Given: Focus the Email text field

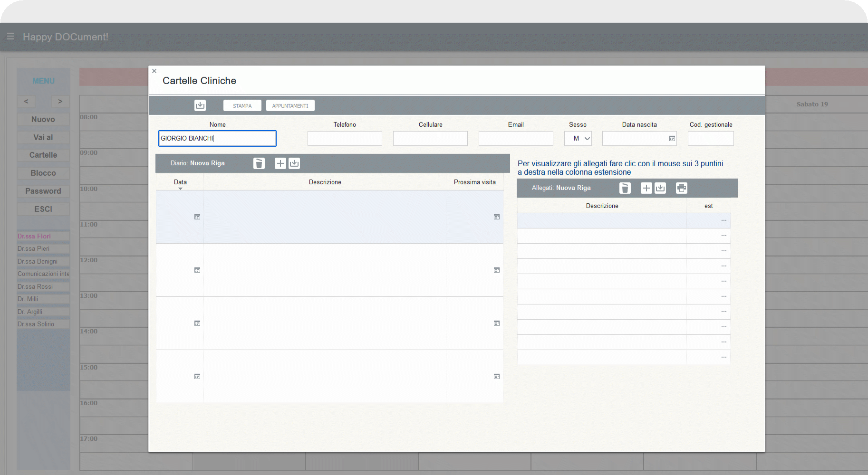Looking at the screenshot, I should [x=516, y=139].
